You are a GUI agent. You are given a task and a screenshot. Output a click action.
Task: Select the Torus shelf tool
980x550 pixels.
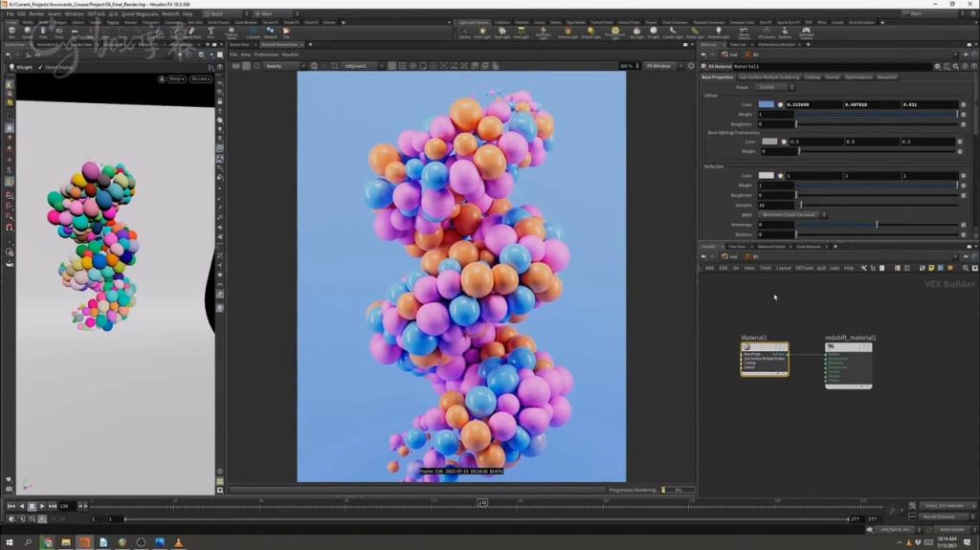(58, 32)
